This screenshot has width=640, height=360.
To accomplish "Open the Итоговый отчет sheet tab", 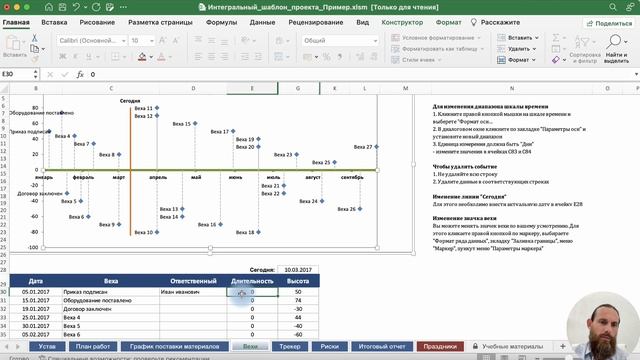I will (x=382, y=347).
